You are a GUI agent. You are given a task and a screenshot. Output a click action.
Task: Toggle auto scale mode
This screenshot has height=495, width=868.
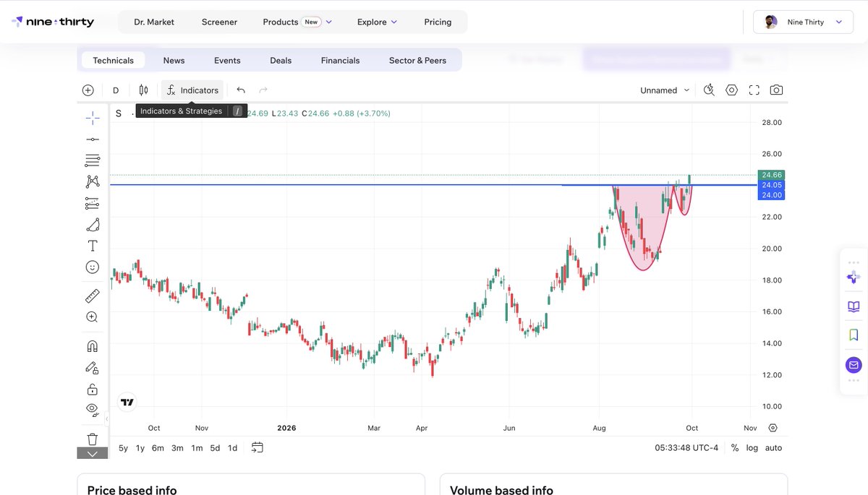pos(773,448)
